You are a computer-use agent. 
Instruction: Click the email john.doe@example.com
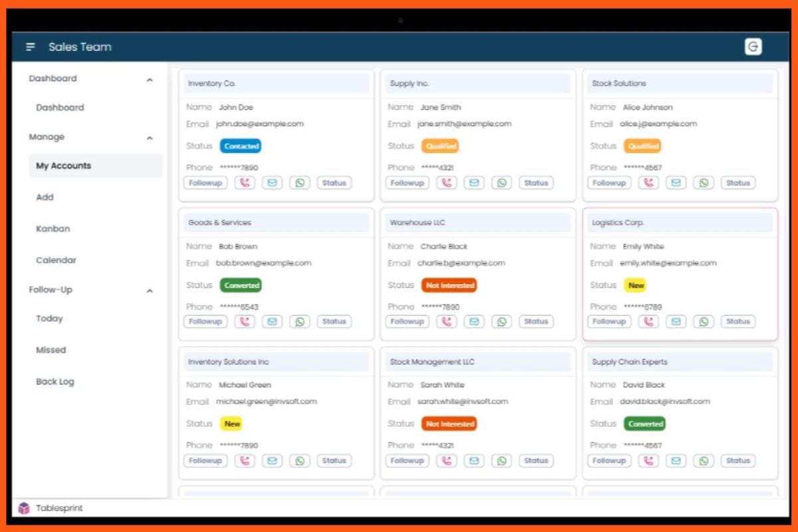pos(260,124)
